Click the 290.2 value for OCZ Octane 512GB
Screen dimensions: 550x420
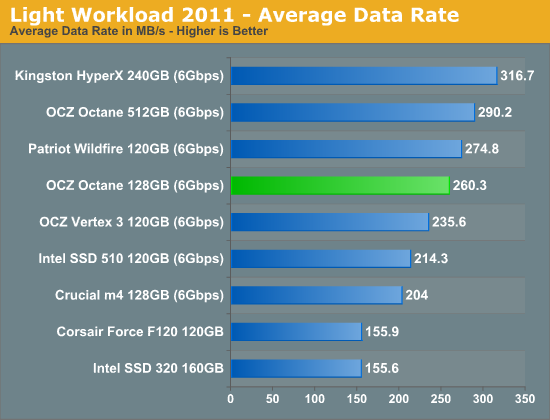point(495,112)
